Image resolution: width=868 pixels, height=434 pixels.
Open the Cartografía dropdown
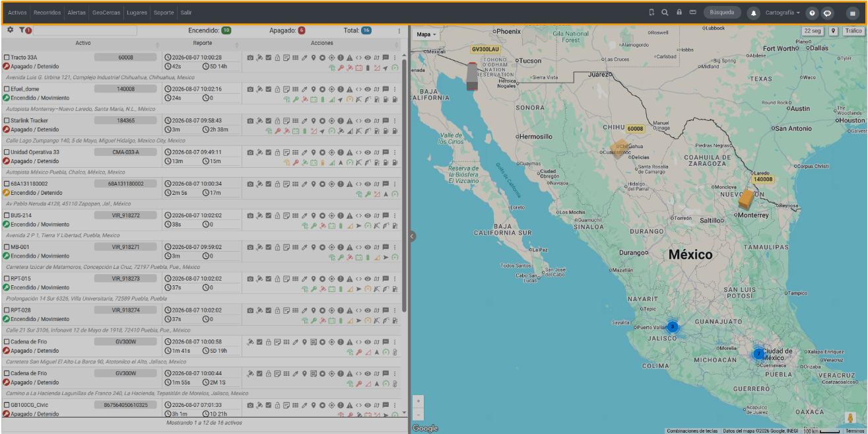pos(783,13)
